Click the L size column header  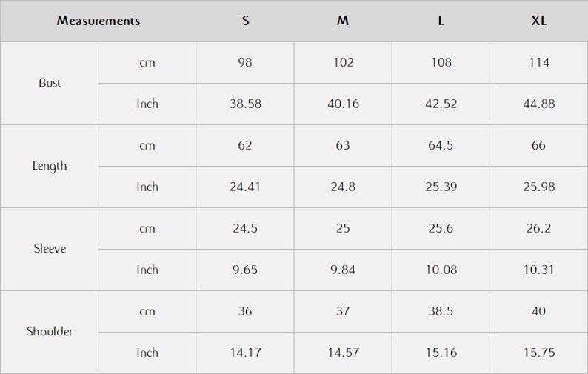click(441, 21)
